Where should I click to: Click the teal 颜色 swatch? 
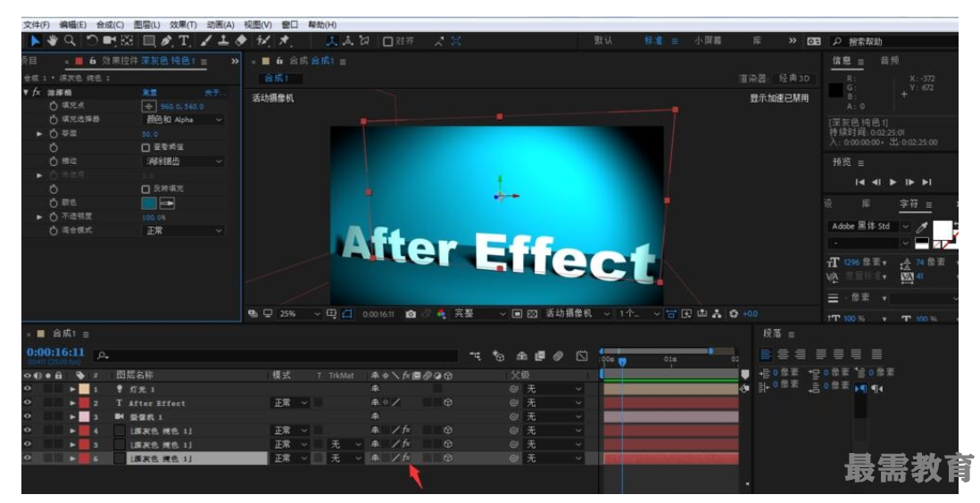149,203
